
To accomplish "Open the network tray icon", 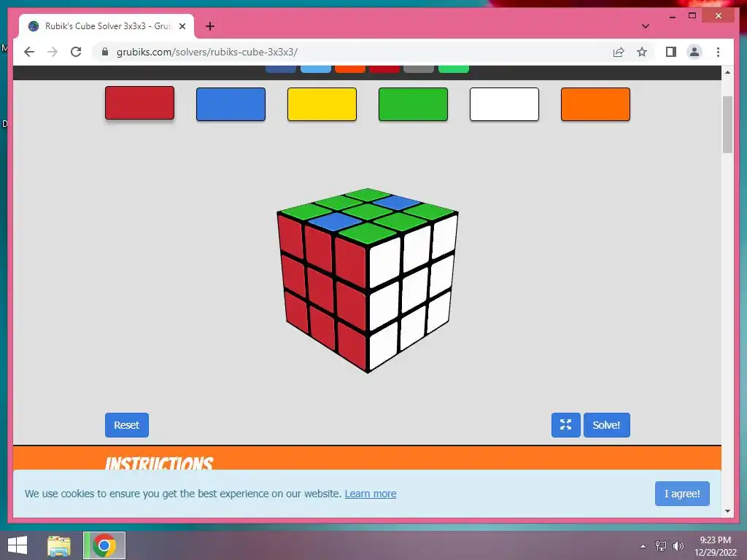I will tap(661, 546).
